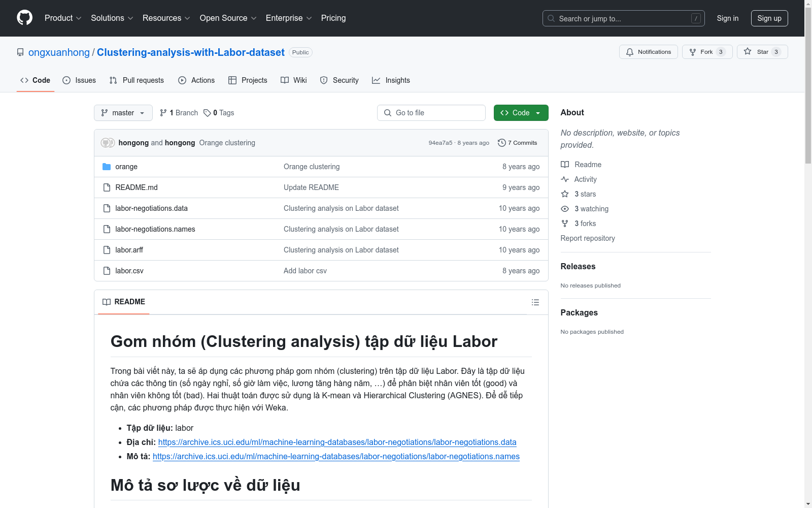Go to the Pricing page

pos(333,18)
